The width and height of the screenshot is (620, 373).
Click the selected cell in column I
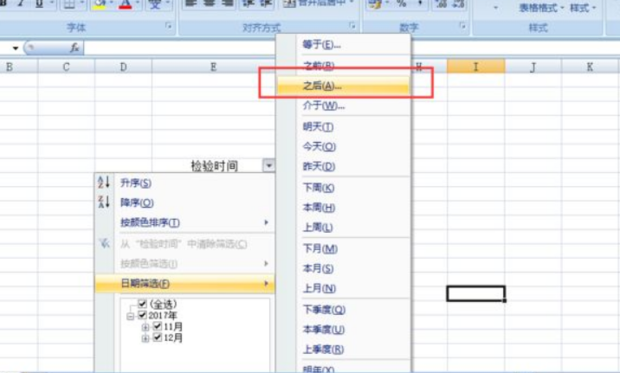(476, 293)
